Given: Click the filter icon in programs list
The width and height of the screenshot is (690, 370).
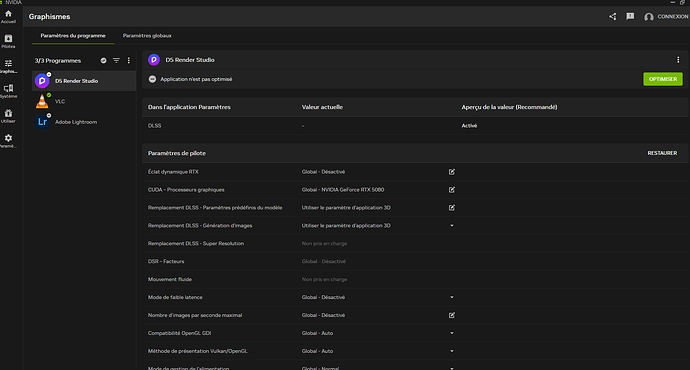Looking at the screenshot, I should click(116, 60).
